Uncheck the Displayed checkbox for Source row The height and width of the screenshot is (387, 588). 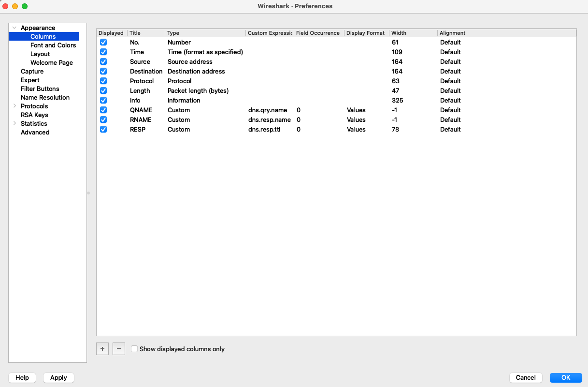pos(103,61)
